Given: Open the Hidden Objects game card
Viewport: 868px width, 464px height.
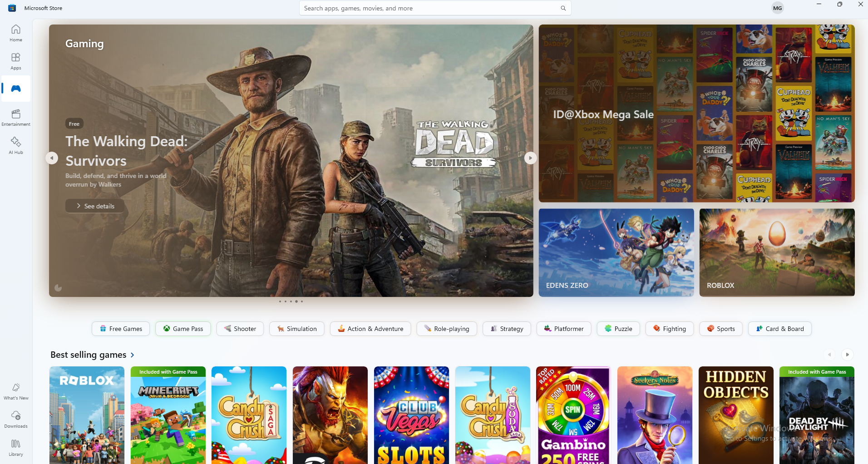Looking at the screenshot, I should 736,415.
